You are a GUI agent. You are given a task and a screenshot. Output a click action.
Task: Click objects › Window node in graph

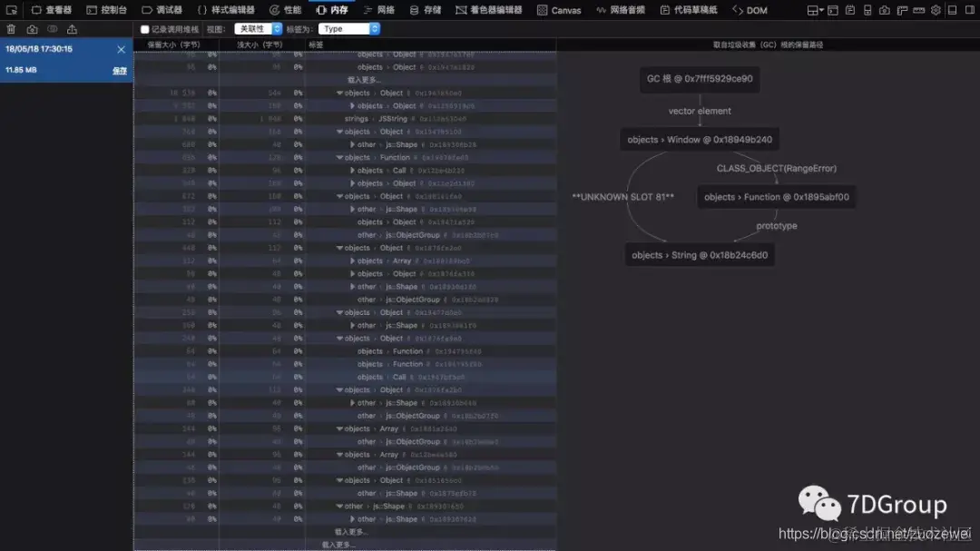point(700,140)
